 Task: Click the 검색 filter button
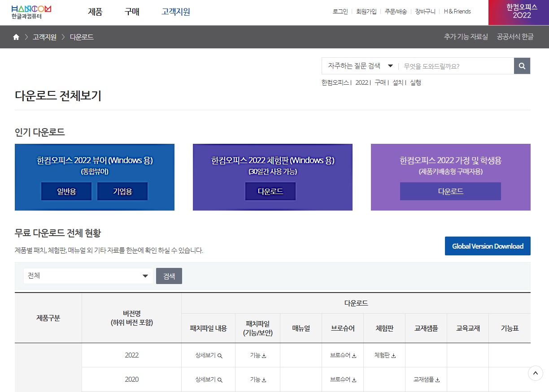169,276
